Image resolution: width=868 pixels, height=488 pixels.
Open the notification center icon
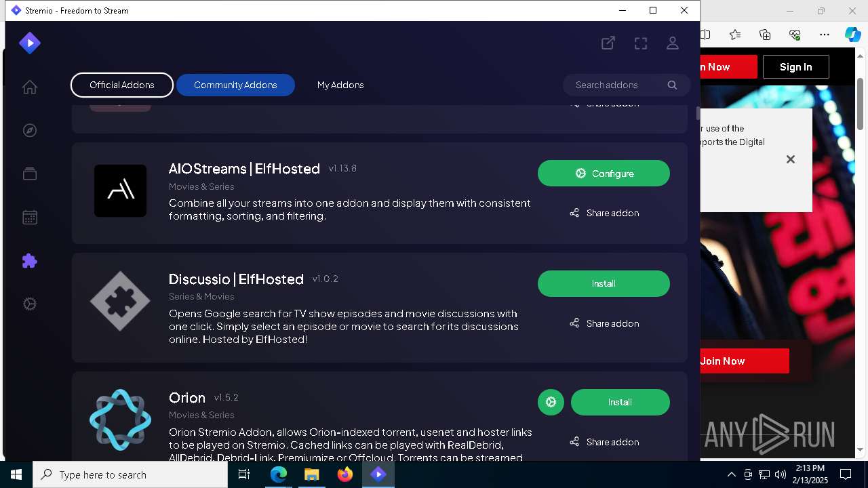pyautogui.click(x=846, y=474)
